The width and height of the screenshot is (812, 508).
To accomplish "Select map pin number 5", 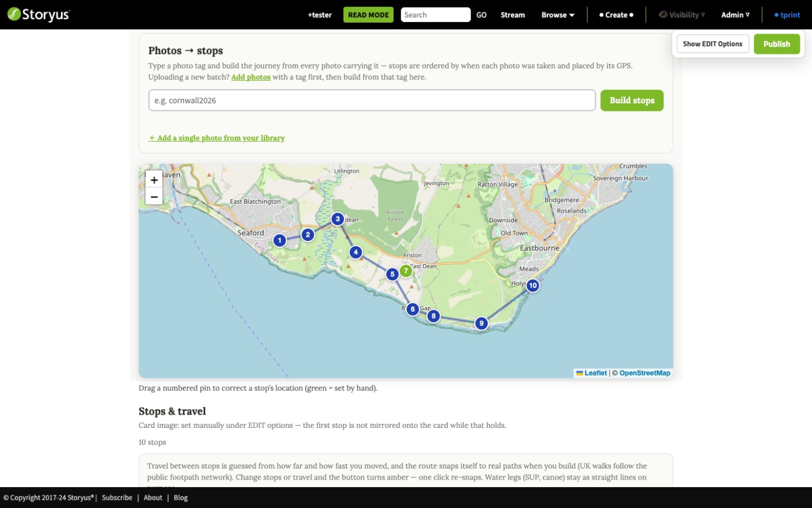I will 393,274.
